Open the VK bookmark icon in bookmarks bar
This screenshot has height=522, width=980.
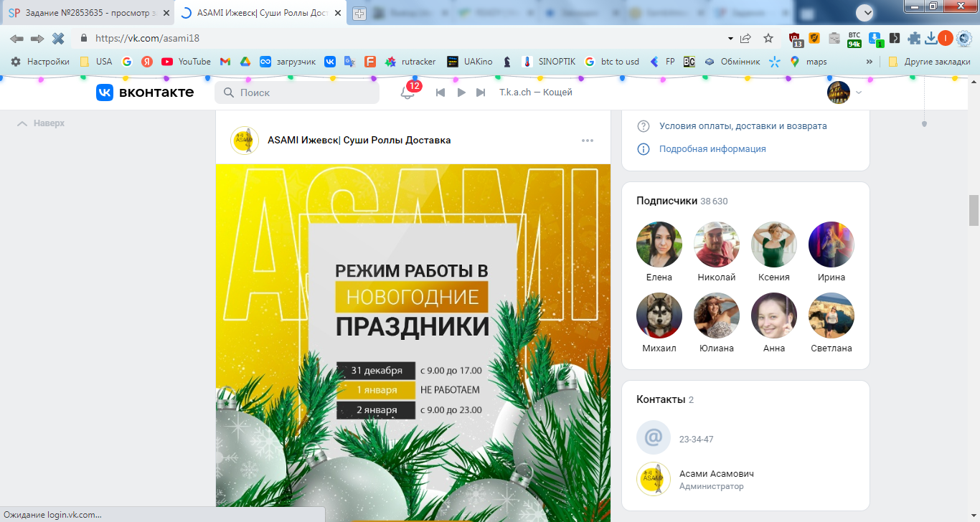(x=330, y=62)
